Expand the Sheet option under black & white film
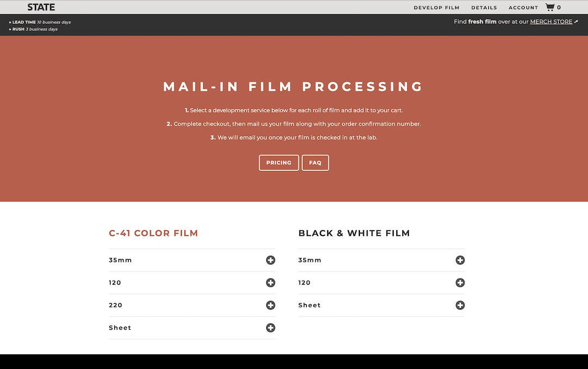Screen dimensions: 588x369 (460, 305)
